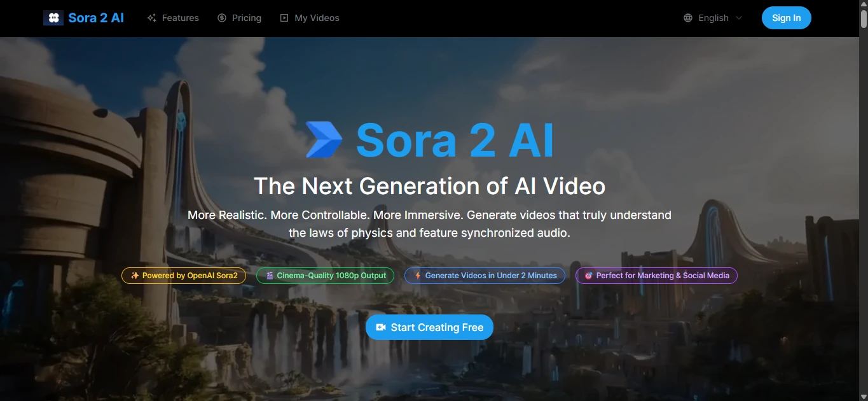Click the Powered by OpenAI Sora2 badge

coord(184,276)
